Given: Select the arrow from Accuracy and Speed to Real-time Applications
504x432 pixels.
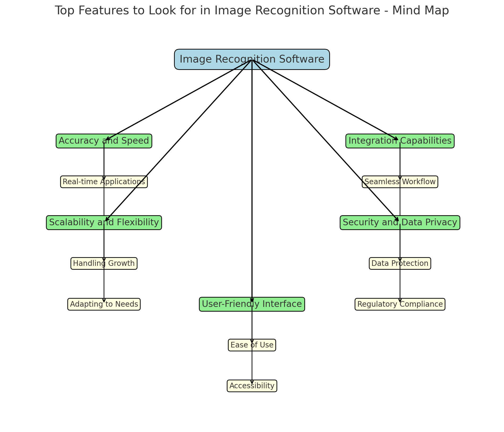Looking at the screenshot, I should (104, 162).
